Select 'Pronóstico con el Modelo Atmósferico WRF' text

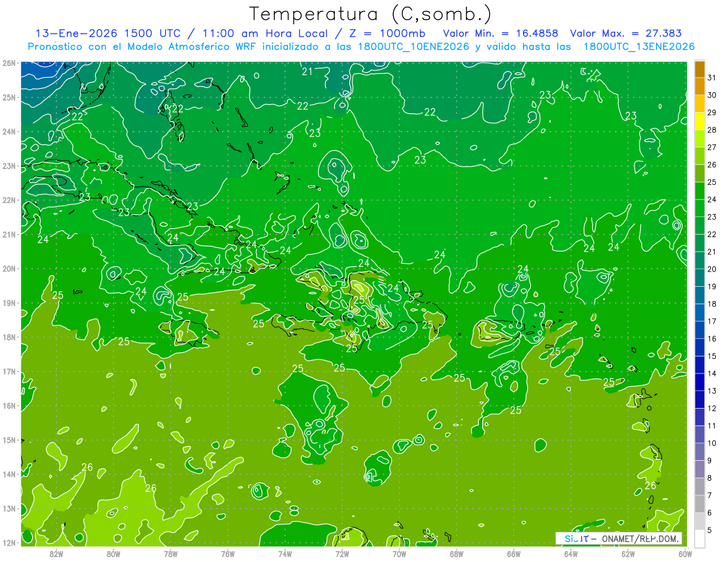(x=143, y=47)
